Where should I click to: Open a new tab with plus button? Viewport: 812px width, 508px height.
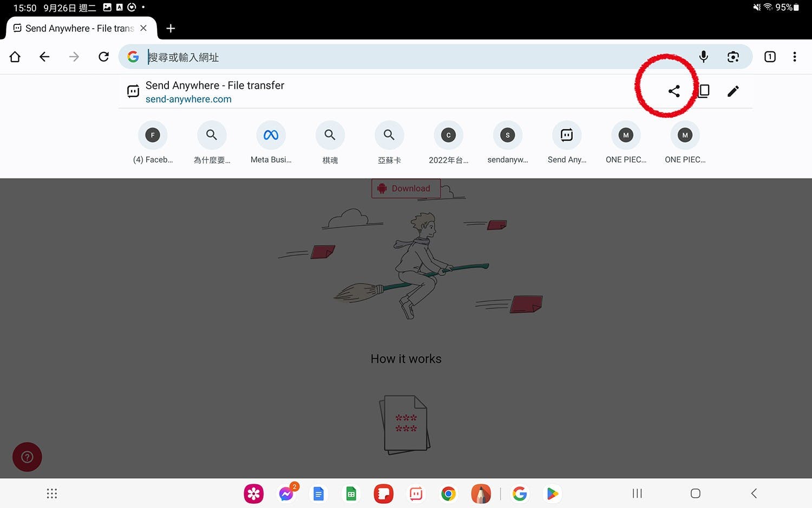pos(171,28)
